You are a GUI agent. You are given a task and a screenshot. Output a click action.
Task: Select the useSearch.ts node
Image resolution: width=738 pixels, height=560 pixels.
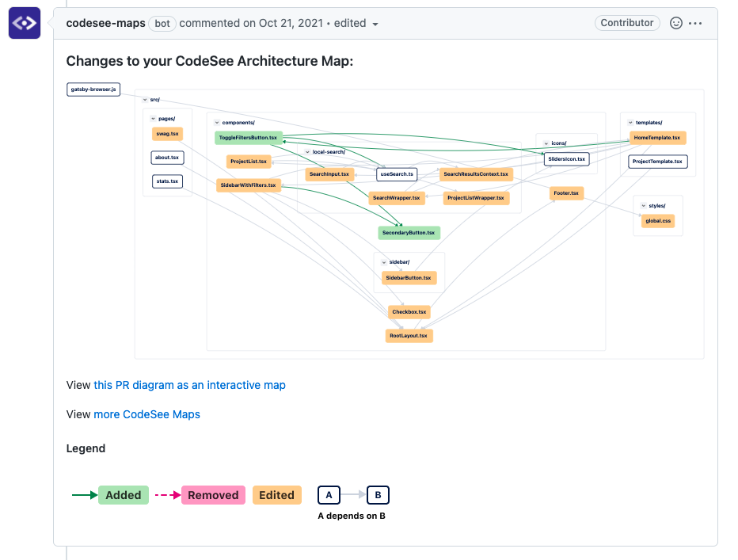coord(397,174)
